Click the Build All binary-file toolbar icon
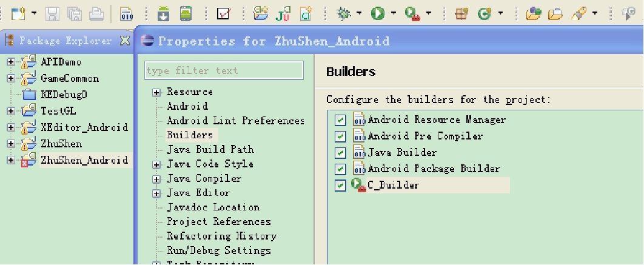This screenshot has width=644, height=265. tap(127, 15)
